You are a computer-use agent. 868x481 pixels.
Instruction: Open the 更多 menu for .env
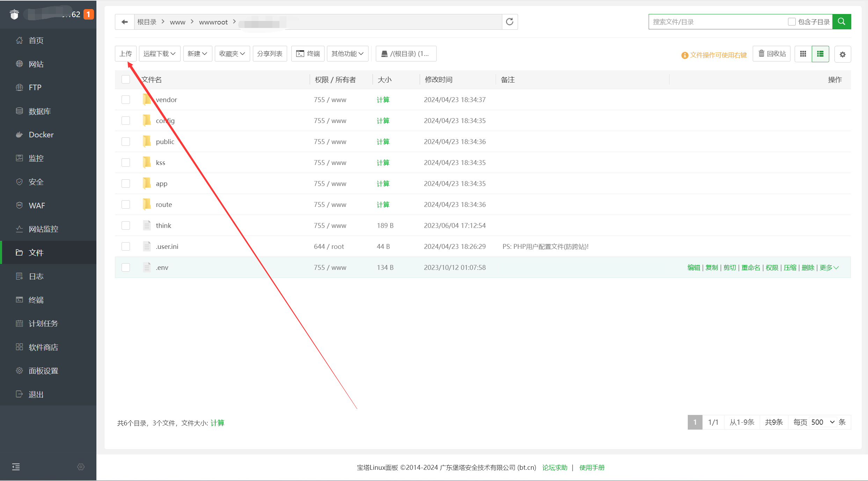829,267
